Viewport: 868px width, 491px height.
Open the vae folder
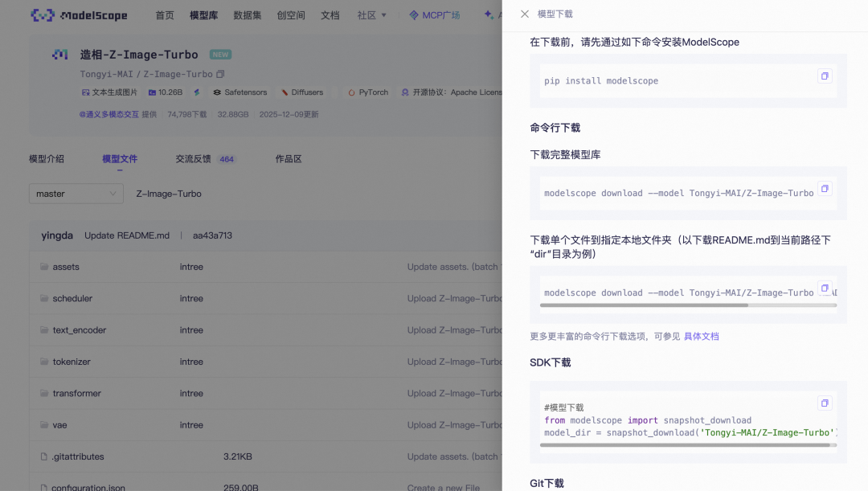click(59, 425)
